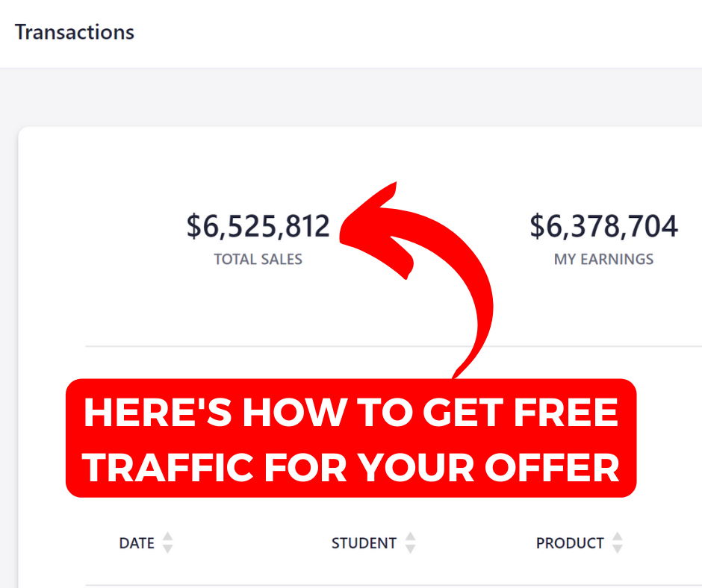Click "HERE'S HOW TO GET FREE" banner line
Viewport: 702px width, 588px height.
(351, 412)
